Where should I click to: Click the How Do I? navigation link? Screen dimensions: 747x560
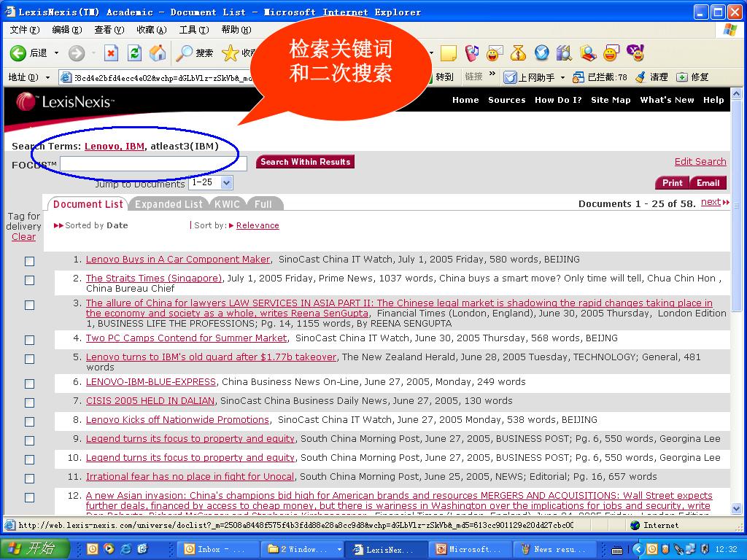click(558, 100)
